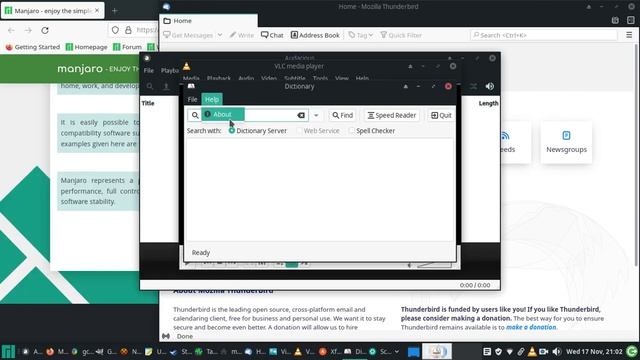The height and width of the screenshot is (360, 640).
Task: Focus the Thunderbird Search field
Action: (x=543, y=35)
